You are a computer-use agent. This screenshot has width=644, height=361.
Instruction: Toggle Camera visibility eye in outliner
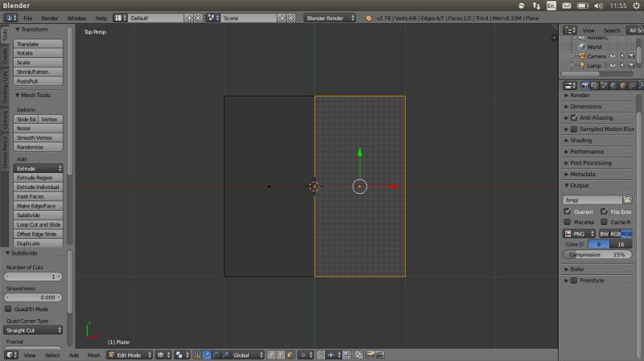tap(613, 56)
